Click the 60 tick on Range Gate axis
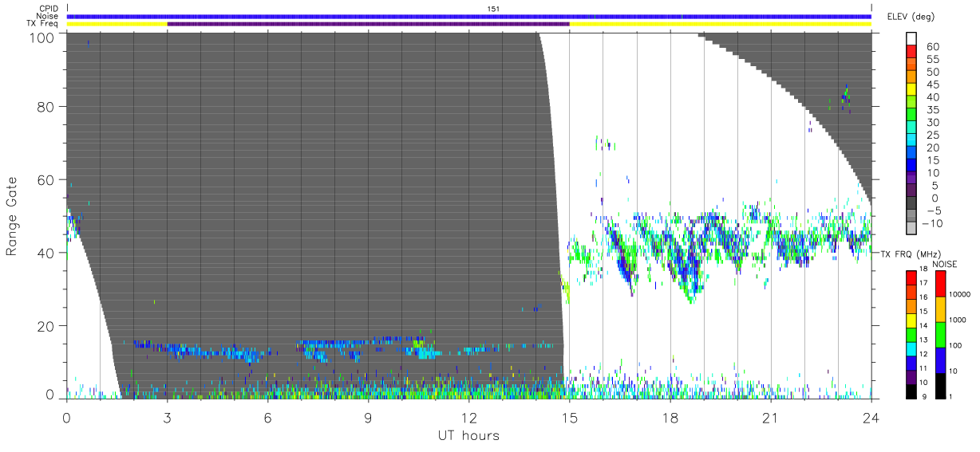 44,179
